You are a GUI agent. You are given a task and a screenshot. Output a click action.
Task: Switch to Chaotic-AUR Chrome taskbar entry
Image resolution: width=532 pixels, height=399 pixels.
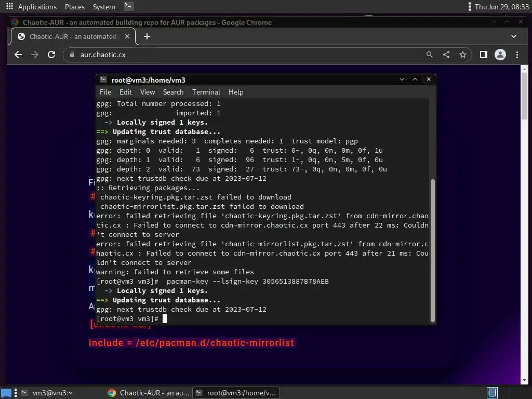click(x=149, y=393)
